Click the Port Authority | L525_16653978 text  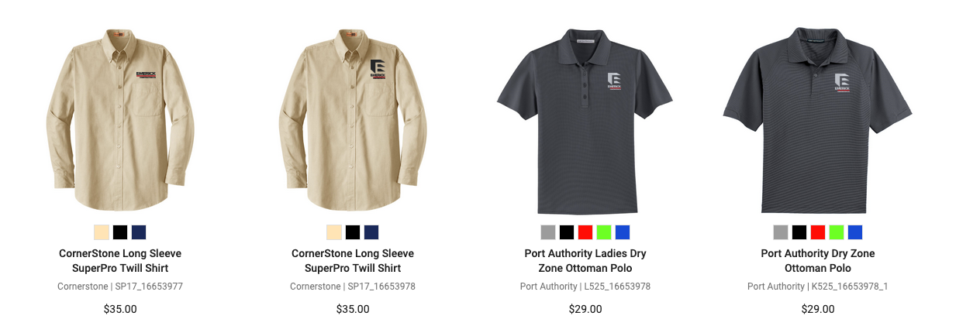[x=585, y=287]
